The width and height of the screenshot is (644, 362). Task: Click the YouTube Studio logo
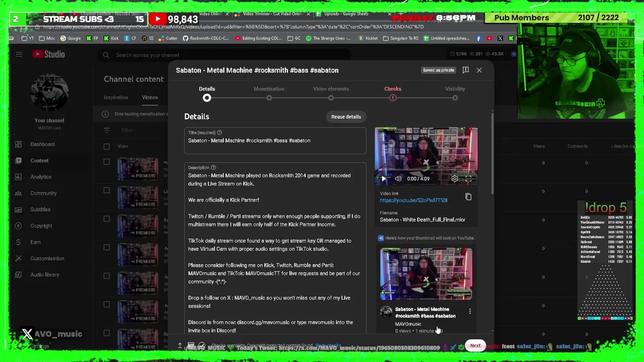[48, 54]
